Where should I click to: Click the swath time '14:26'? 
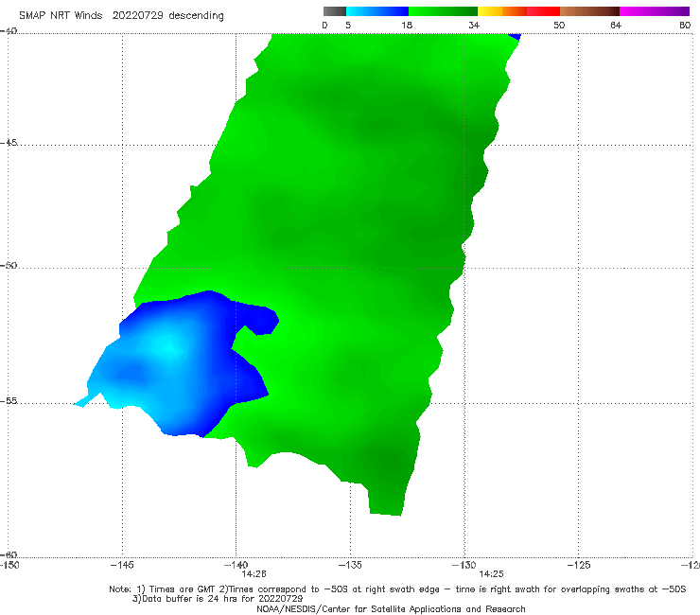click(x=254, y=574)
